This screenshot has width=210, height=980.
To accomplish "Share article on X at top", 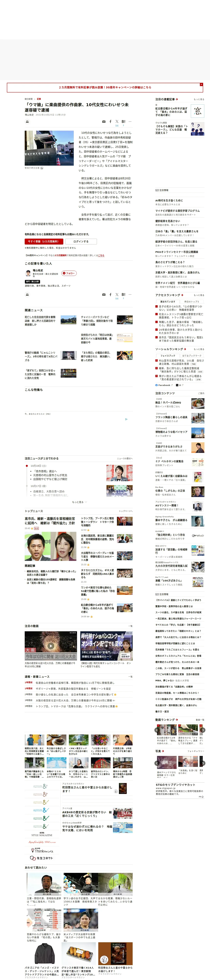I will coord(117,122).
